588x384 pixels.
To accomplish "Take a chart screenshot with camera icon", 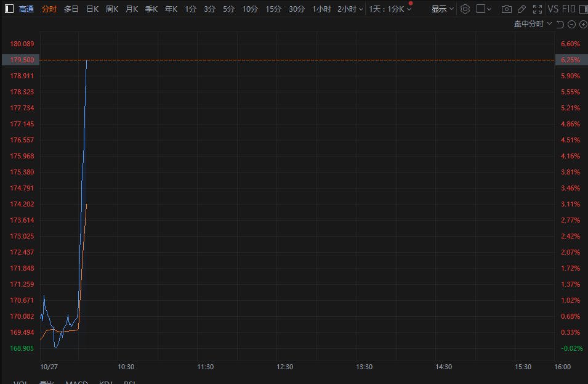I will tap(506, 9).
